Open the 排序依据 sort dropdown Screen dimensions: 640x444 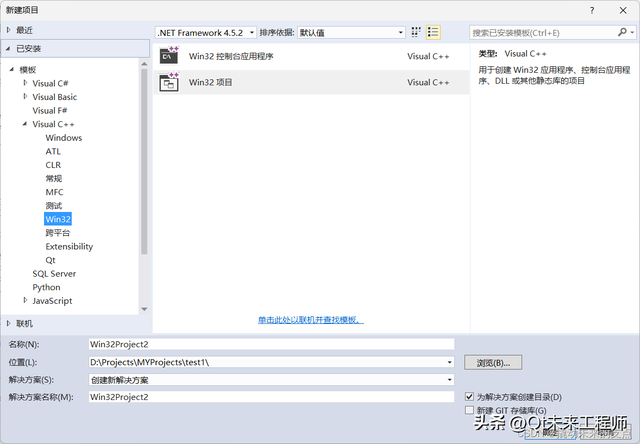[351, 33]
